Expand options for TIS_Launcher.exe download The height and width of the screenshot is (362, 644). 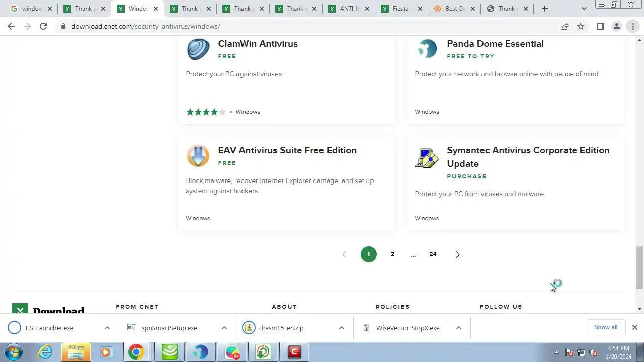107,328
